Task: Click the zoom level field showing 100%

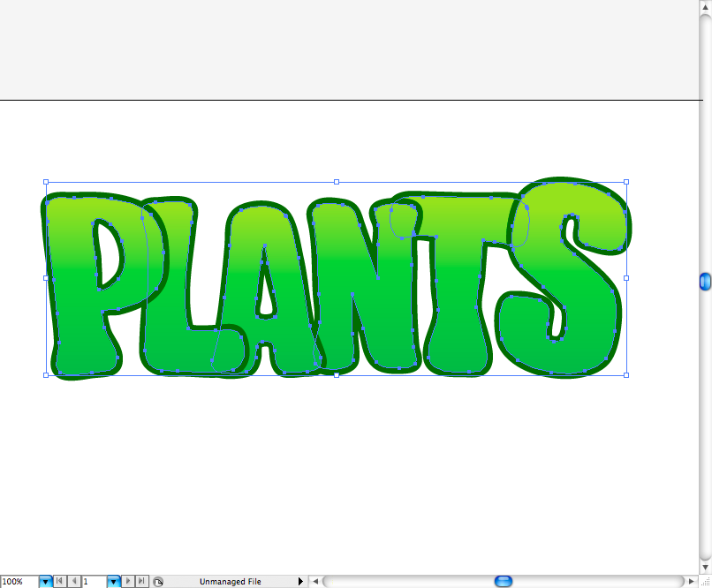Action: [x=19, y=582]
